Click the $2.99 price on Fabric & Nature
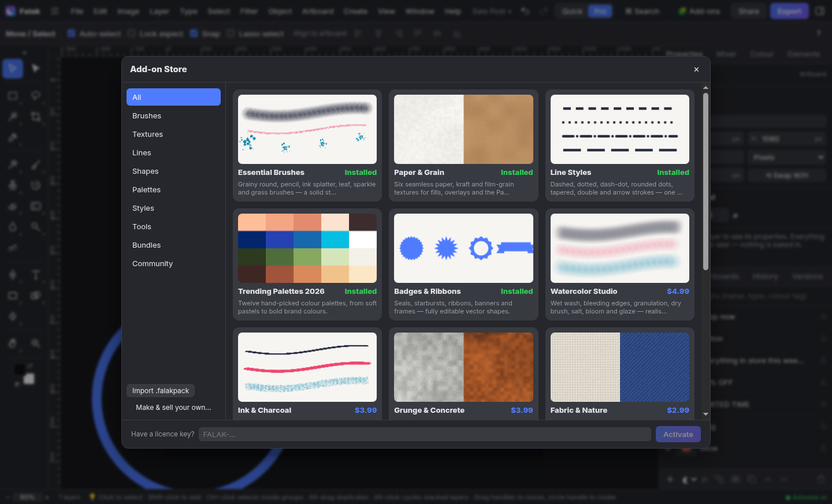 tap(678, 410)
